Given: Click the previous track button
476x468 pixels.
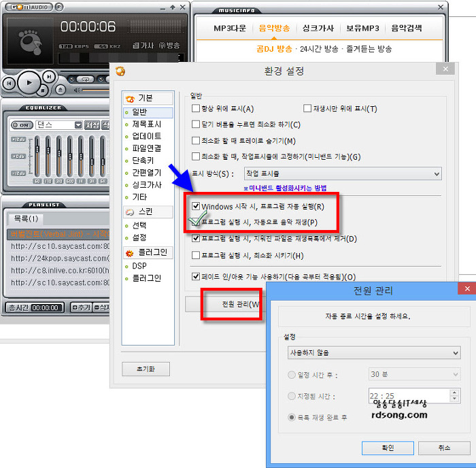Looking at the screenshot, I should click(10, 83).
